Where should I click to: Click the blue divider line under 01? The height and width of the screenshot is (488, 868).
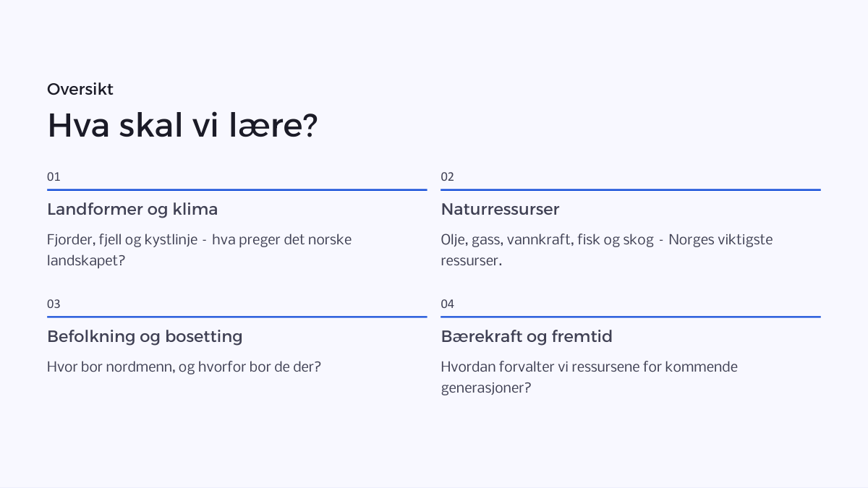(x=237, y=189)
